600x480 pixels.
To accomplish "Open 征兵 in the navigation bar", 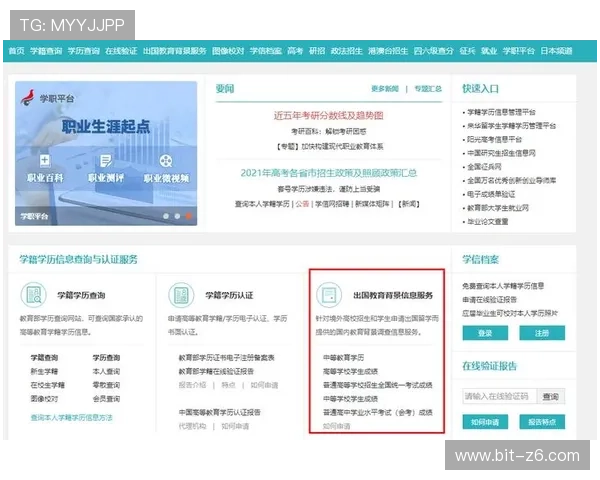I will point(467,51).
